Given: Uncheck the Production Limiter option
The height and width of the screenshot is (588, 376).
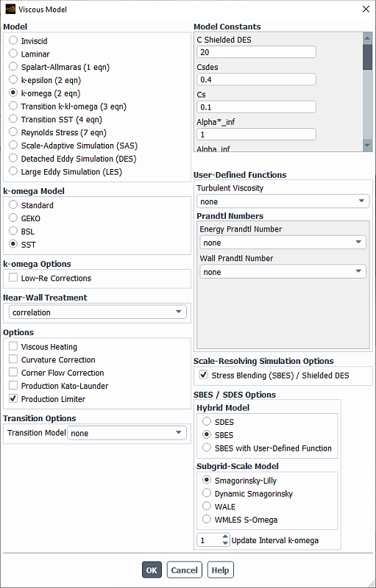Looking at the screenshot, I should click(13, 398).
